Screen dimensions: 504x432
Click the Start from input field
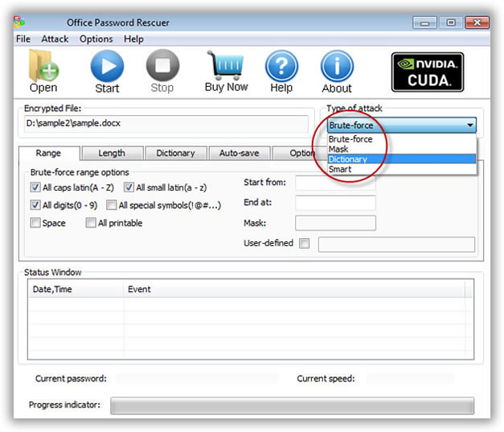point(335,183)
